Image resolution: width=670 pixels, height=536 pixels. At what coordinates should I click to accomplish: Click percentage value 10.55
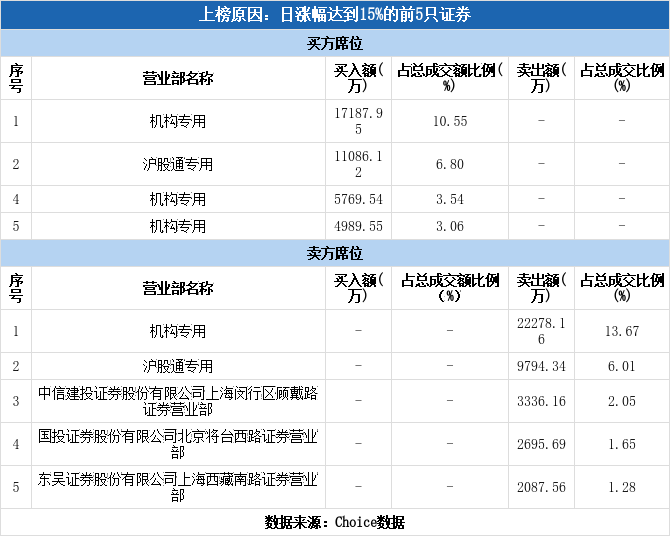point(450,121)
